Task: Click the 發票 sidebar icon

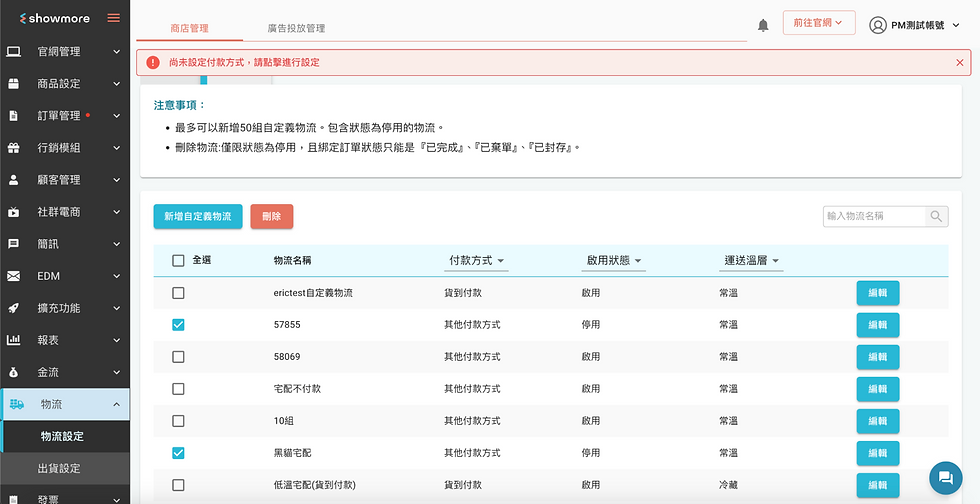Action: (14, 500)
